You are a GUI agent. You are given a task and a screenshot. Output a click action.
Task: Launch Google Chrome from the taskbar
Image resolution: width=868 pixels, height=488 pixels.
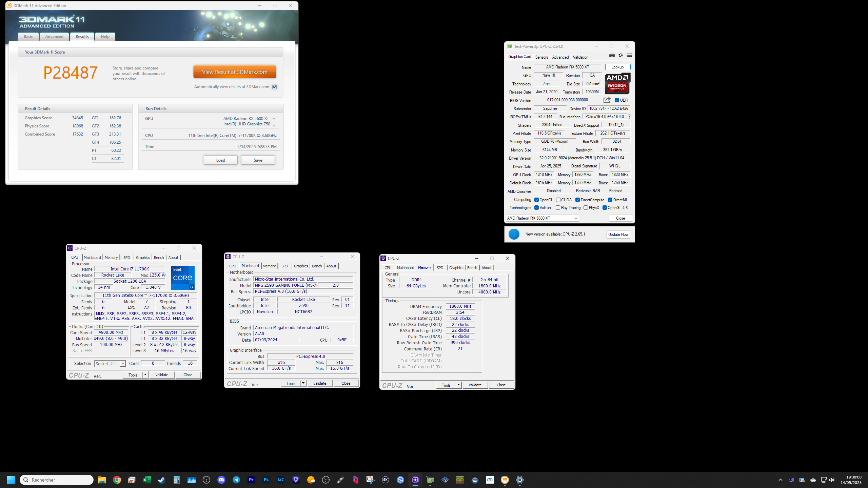pyautogui.click(x=117, y=480)
